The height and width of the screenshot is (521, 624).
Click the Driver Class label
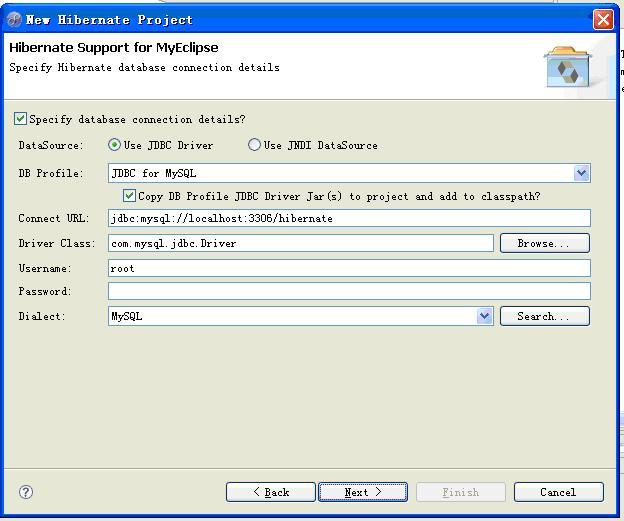click(57, 243)
